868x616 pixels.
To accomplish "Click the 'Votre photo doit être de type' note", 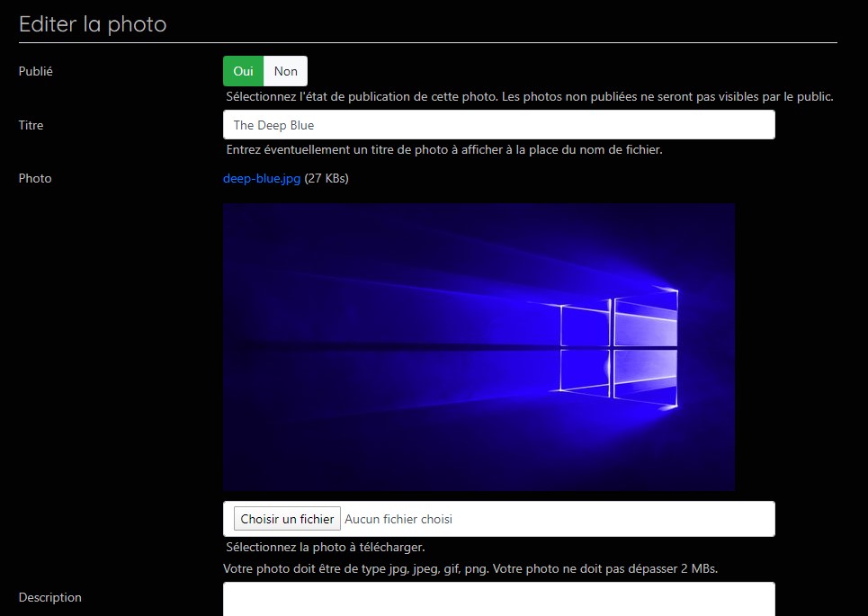I will click(x=470, y=569).
